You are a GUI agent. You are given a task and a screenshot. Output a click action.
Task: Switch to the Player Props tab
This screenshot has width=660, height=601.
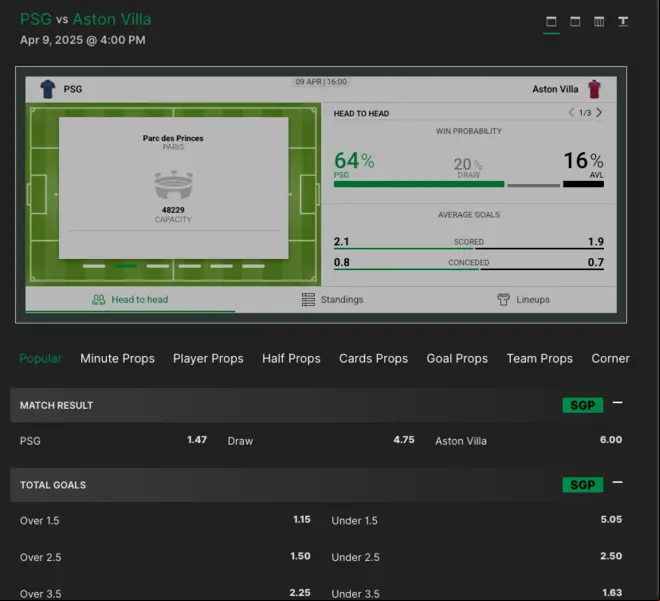coord(208,359)
